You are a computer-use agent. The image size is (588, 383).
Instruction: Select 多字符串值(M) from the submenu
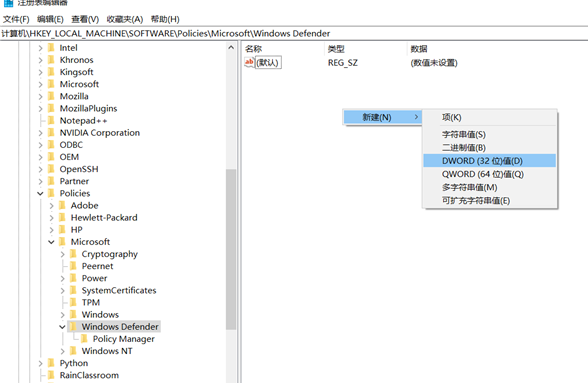(x=489, y=187)
